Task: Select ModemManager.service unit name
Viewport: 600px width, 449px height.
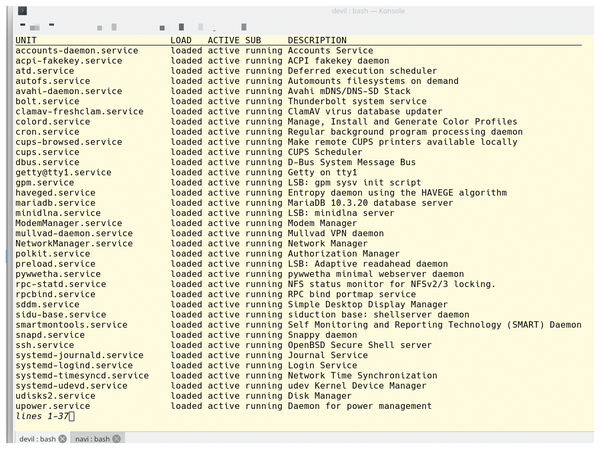Action: click(x=69, y=223)
